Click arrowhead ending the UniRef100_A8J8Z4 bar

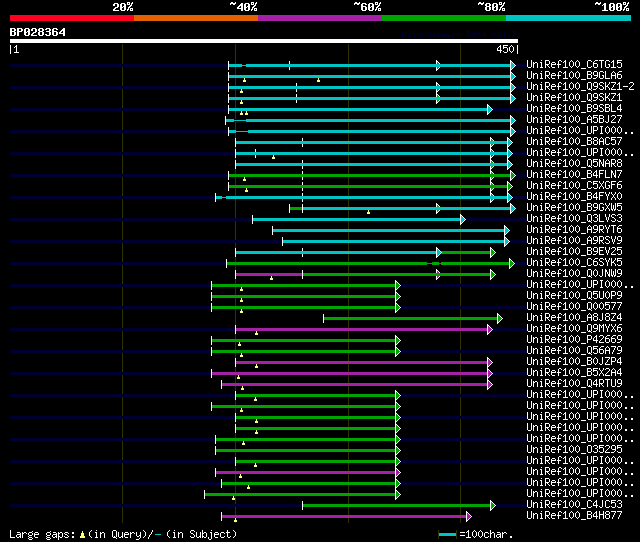tap(500, 319)
